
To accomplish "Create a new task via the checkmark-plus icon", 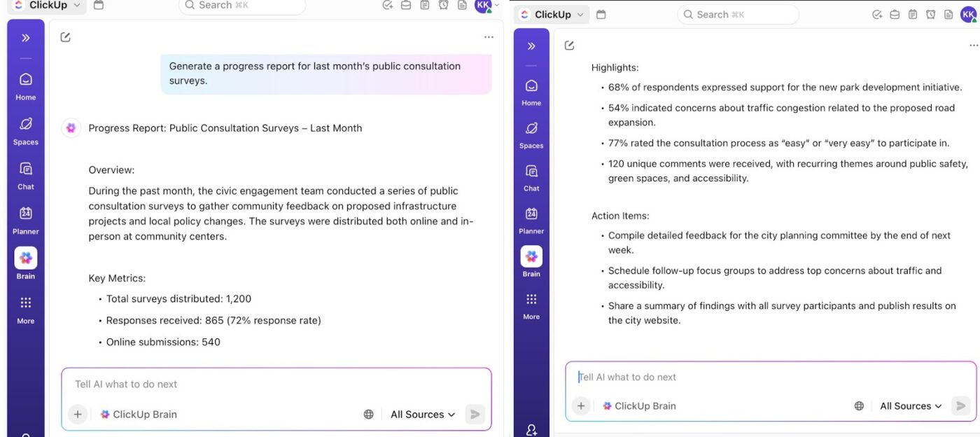I will 387,5.
